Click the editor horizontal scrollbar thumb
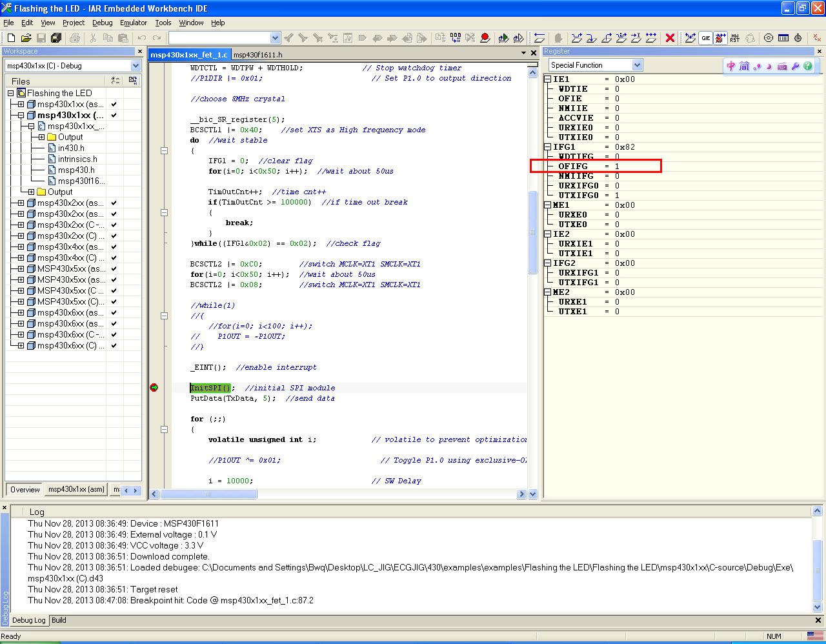Image resolution: width=826 pixels, height=644 pixels. click(208, 494)
